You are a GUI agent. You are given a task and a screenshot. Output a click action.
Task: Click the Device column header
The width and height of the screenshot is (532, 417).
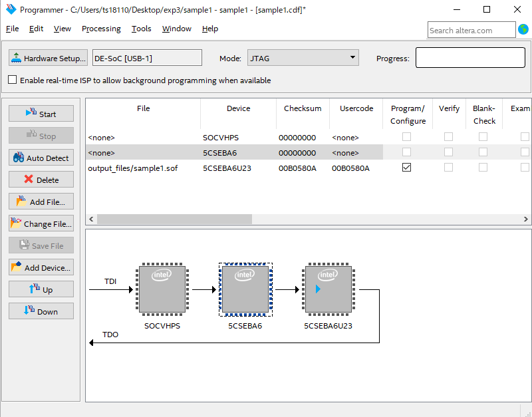click(x=239, y=114)
